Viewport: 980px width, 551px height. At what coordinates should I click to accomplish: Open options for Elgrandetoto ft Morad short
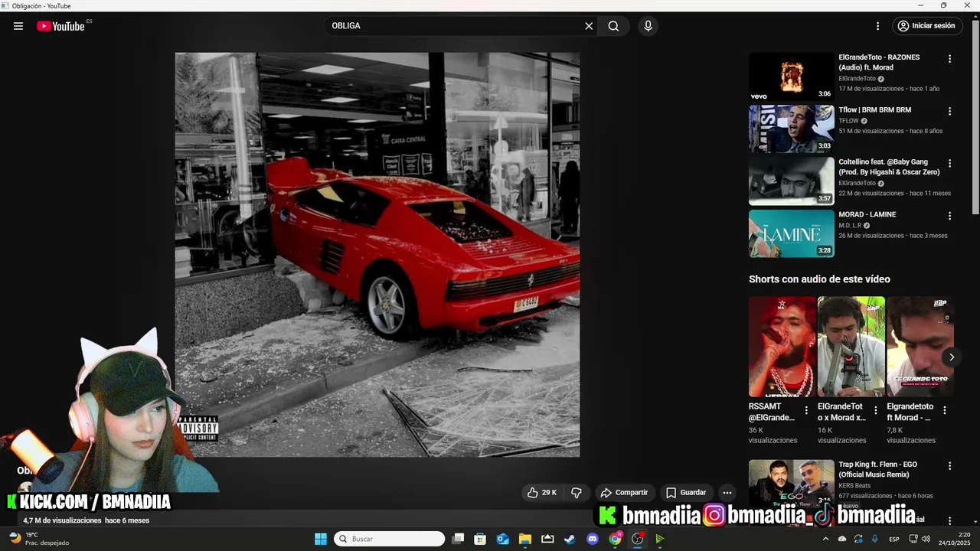click(x=944, y=410)
